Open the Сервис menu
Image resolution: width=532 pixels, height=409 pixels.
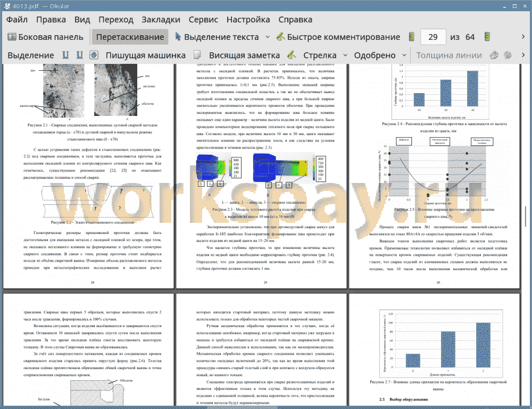click(203, 20)
